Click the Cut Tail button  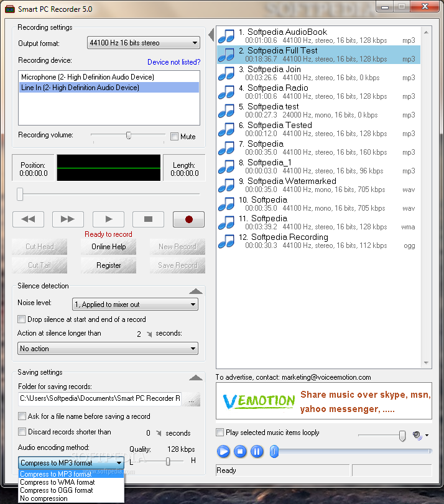point(40,265)
